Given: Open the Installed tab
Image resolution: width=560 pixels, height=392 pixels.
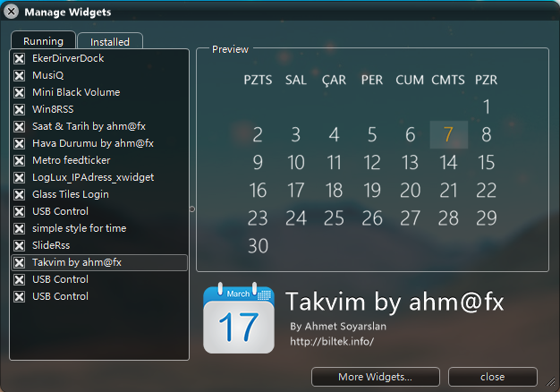Looking at the screenshot, I should 110,42.
